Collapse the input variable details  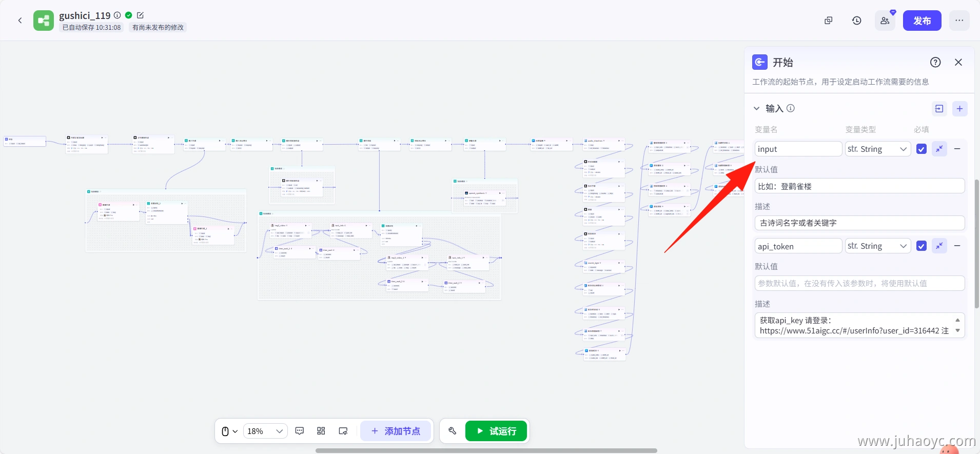click(939, 149)
